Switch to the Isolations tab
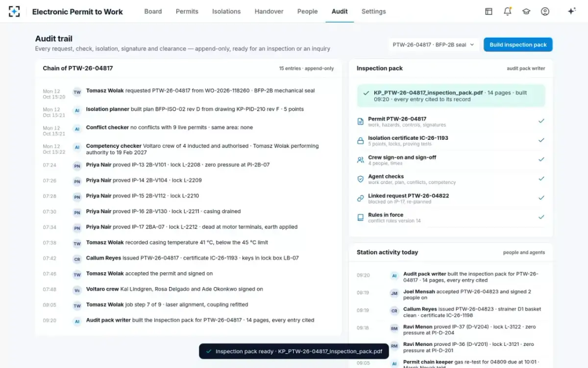Screen dimensions: 588x368 226,11
